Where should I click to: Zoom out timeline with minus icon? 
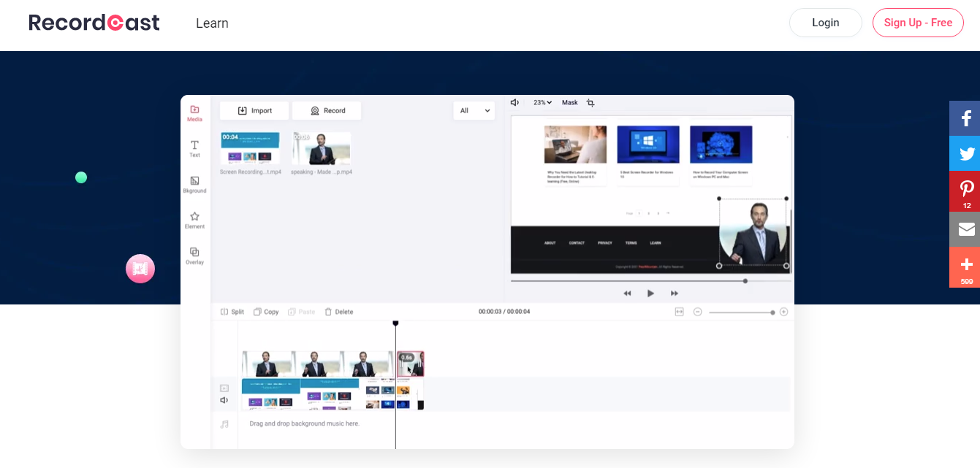(698, 312)
